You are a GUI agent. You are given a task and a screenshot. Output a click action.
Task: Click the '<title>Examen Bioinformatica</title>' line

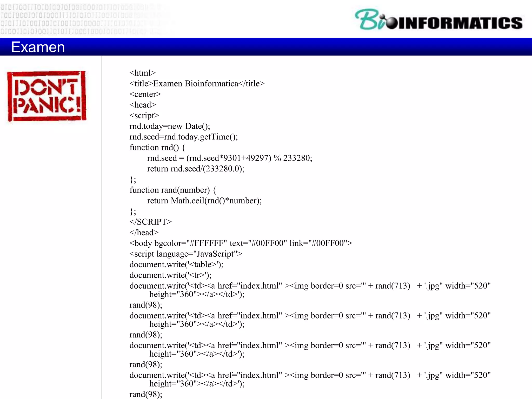click(197, 84)
